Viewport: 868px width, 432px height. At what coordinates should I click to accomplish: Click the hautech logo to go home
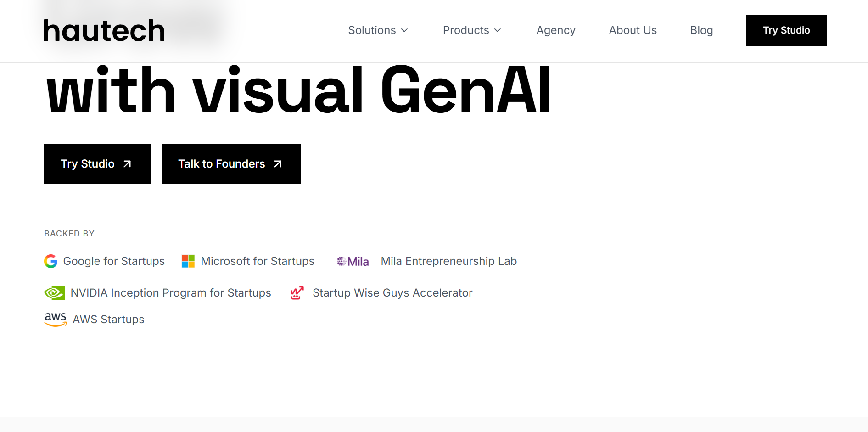pyautogui.click(x=104, y=31)
